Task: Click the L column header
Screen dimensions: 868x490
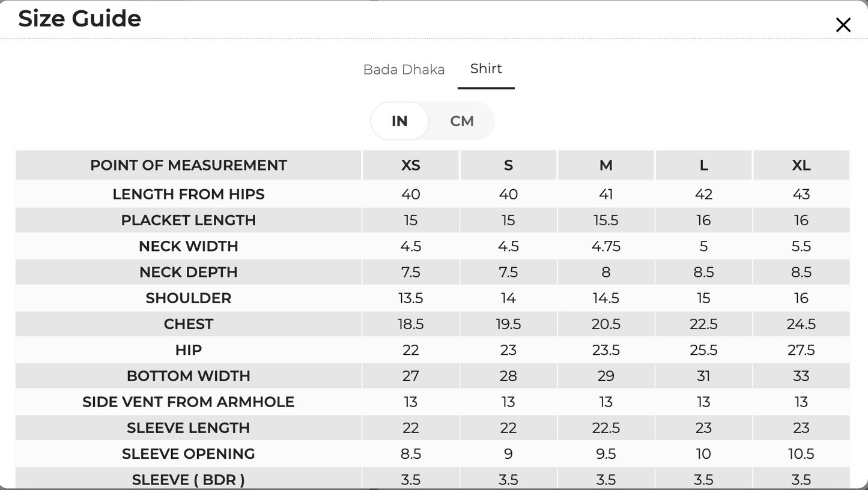Action: pos(703,165)
